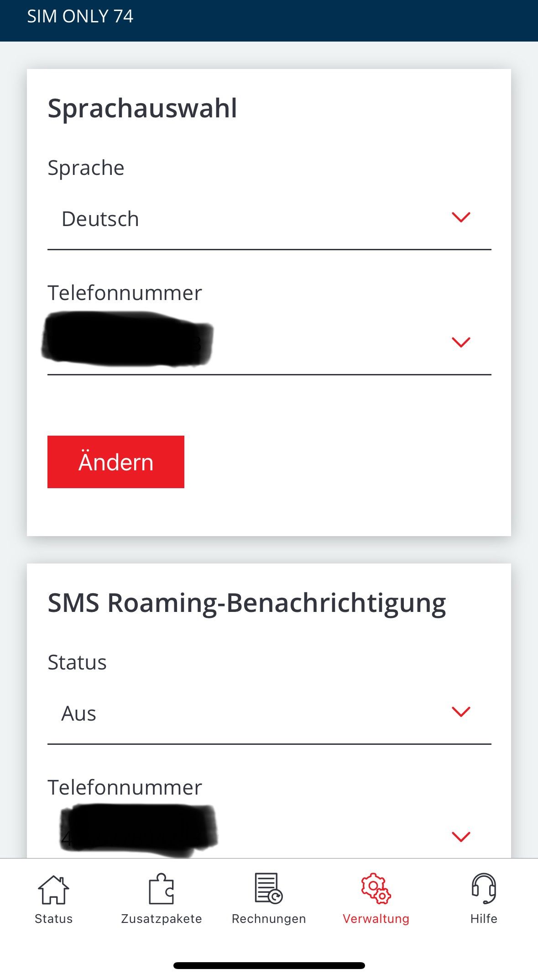Click red chevron next to Deutsch
Screen dimensions: 538x980
pyautogui.click(x=460, y=217)
